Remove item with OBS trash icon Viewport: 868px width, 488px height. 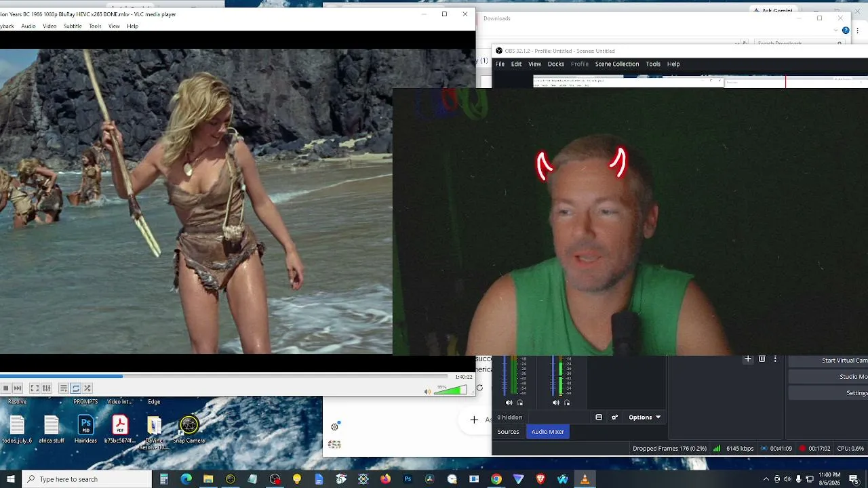click(x=762, y=359)
